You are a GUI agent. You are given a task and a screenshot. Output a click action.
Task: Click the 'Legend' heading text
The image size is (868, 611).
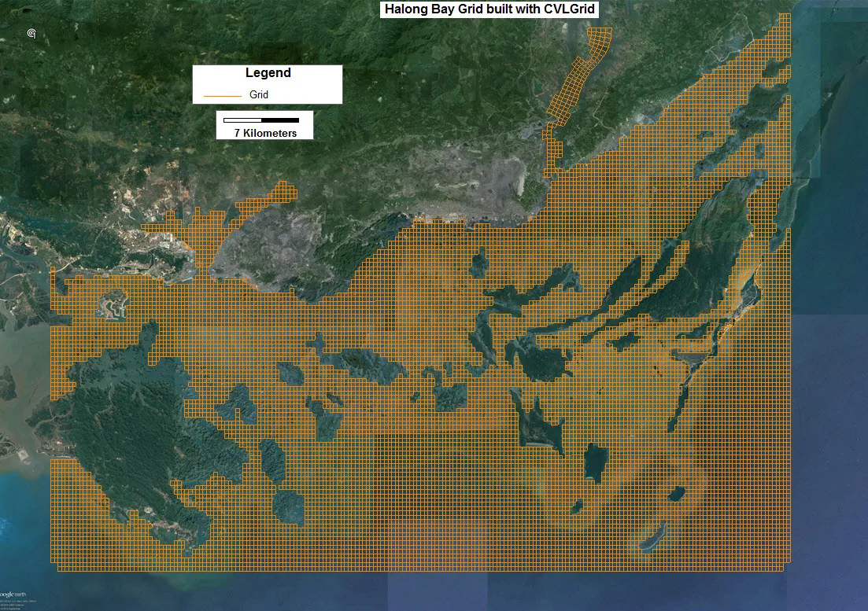268,73
